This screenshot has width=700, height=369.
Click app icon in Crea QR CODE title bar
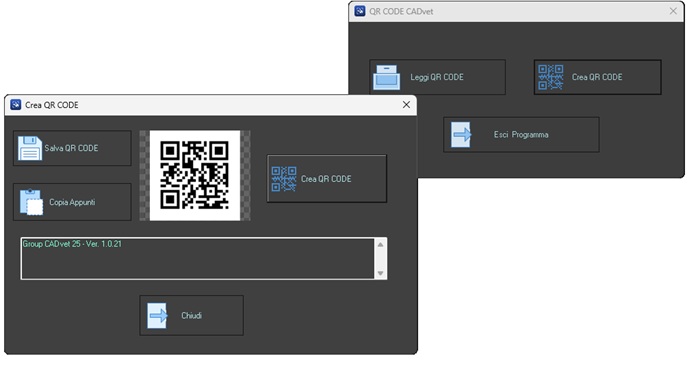pyautogui.click(x=16, y=105)
